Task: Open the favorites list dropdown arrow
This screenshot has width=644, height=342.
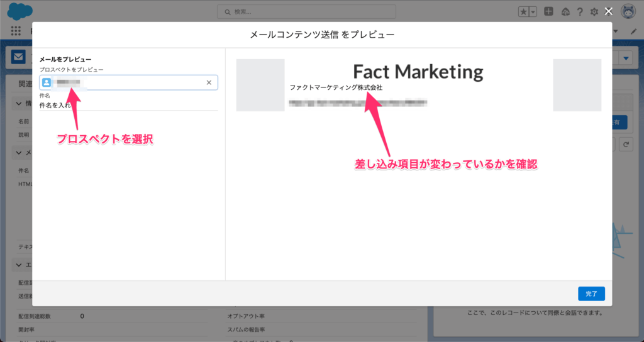Action: point(533,11)
